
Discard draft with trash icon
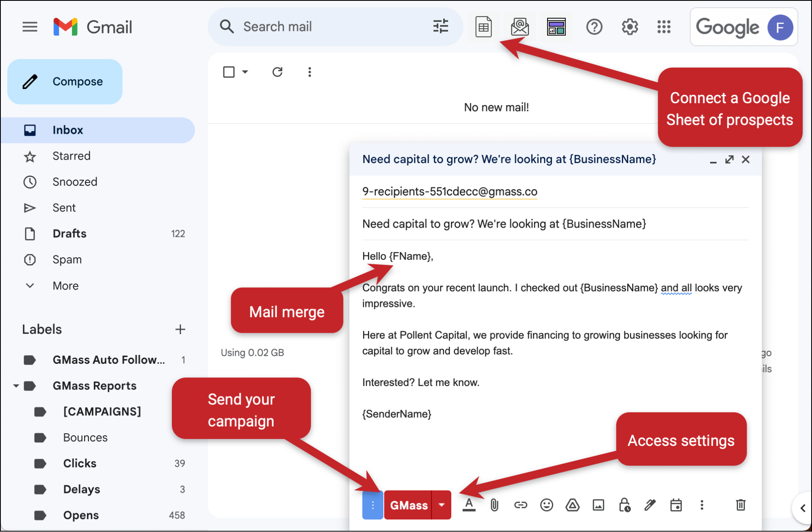pyautogui.click(x=741, y=505)
